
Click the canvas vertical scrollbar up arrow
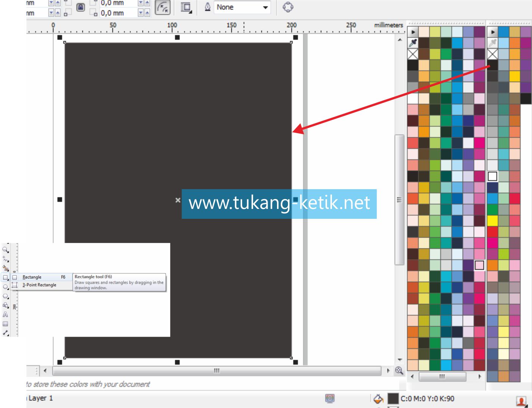coord(399,39)
